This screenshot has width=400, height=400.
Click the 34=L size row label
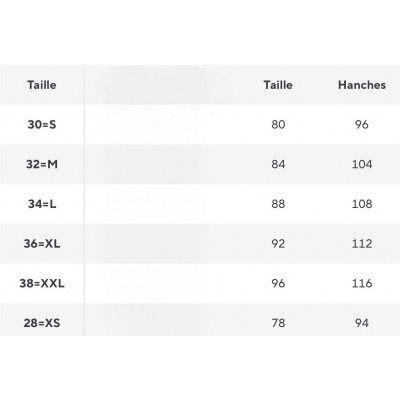[x=42, y=204]
